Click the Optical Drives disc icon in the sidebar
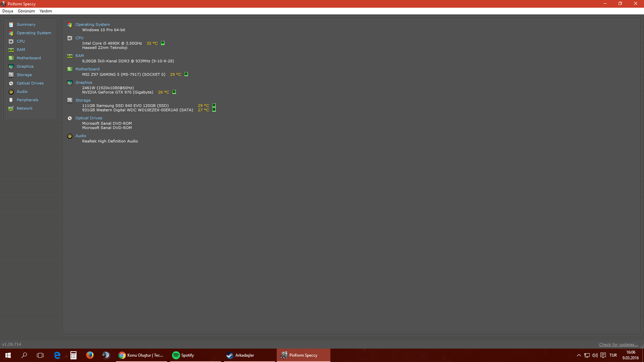Viewport: 644px width, 362px height. 11,83
